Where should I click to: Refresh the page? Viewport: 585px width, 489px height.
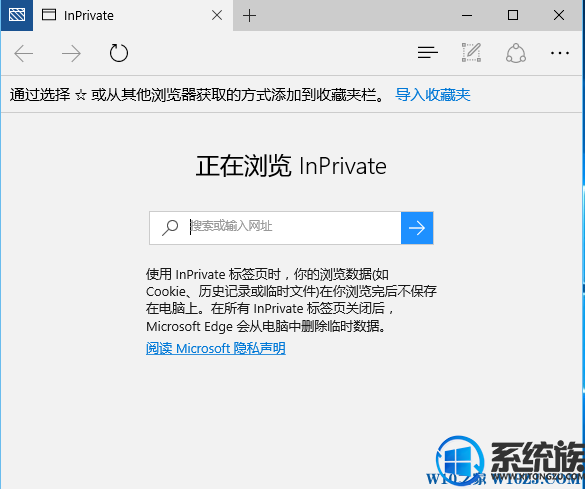point(119,53)
